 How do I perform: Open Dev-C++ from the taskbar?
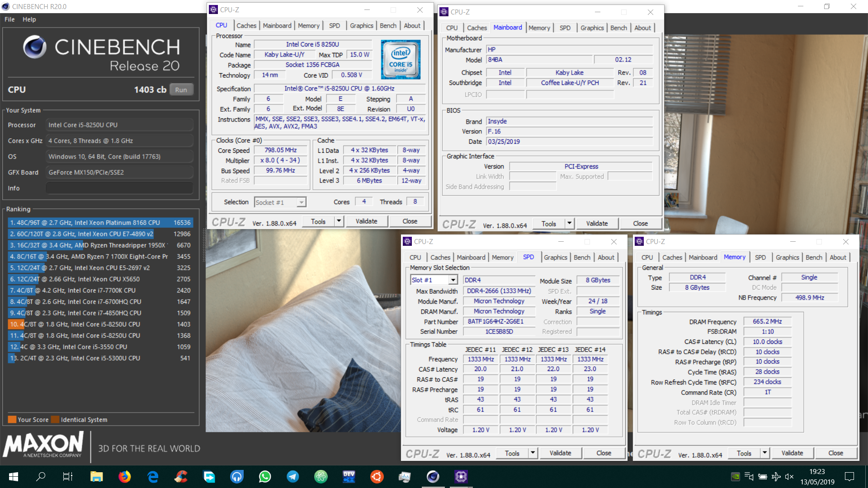coord(349,477)
